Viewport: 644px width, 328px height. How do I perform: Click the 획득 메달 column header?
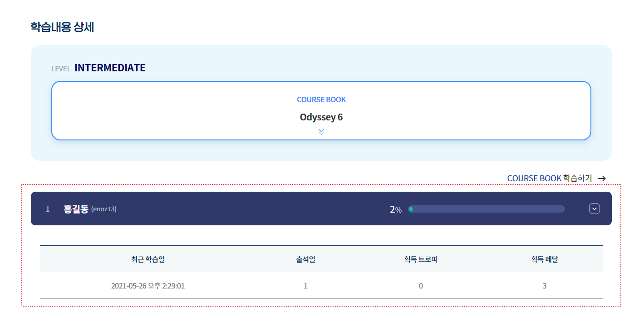coord(545,259)
